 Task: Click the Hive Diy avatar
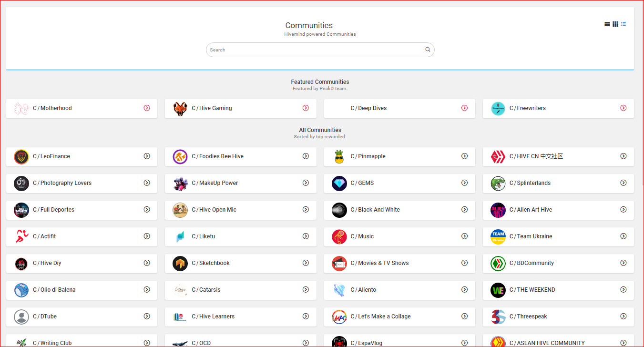[x=21, y=264]
